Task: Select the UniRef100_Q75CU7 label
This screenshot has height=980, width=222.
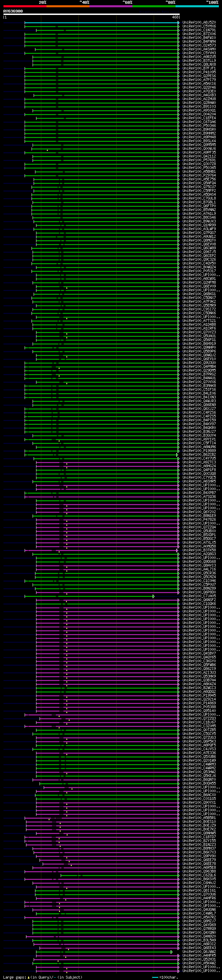Action: click(x=199, y=187)
